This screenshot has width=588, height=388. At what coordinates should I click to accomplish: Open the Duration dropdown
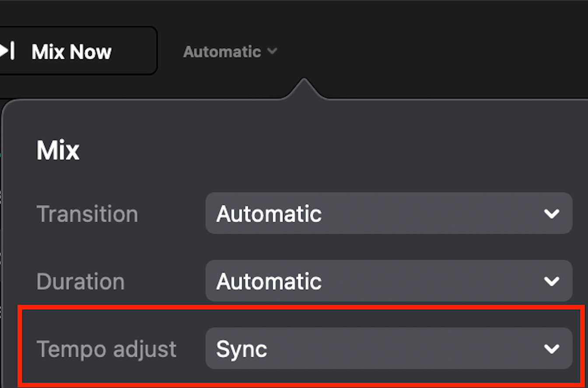(388, 281)
